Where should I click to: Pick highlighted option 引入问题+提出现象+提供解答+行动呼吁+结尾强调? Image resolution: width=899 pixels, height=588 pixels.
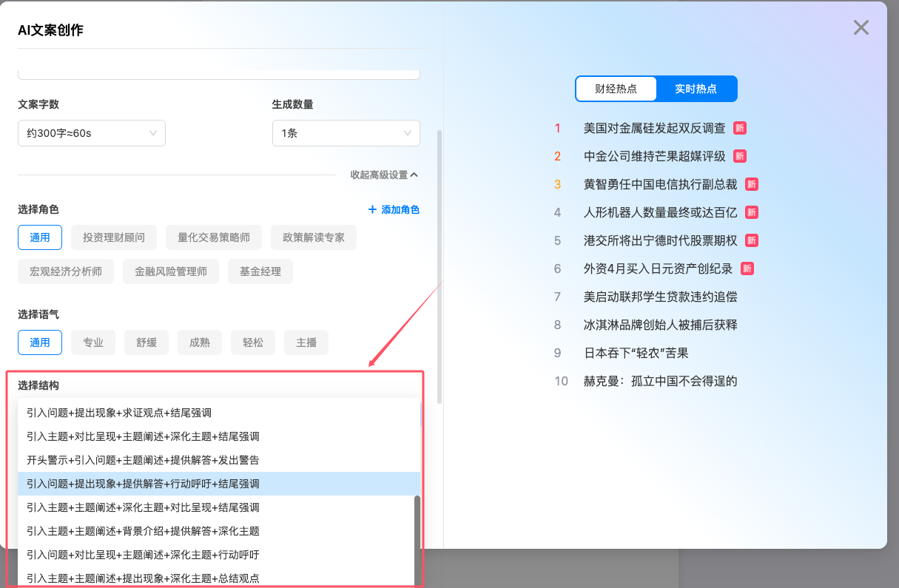coord(143,484)
